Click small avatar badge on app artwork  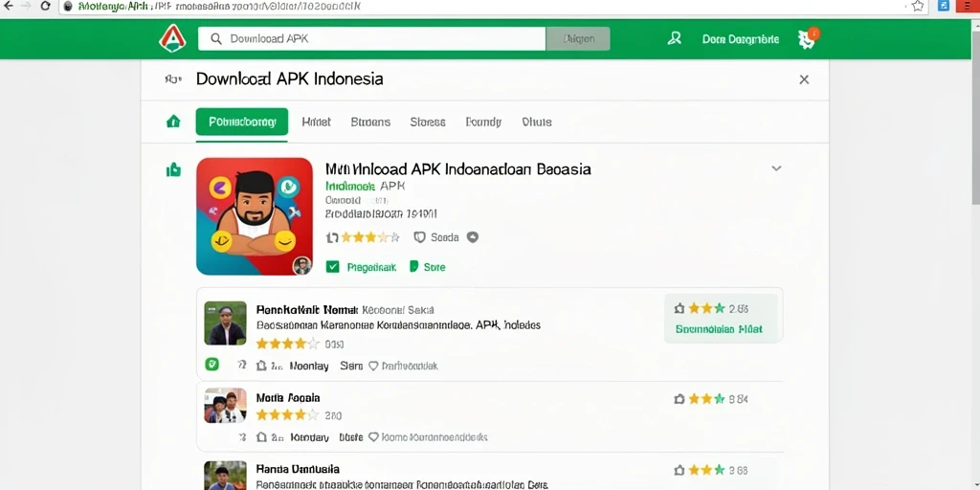click(x=301, y=265)
